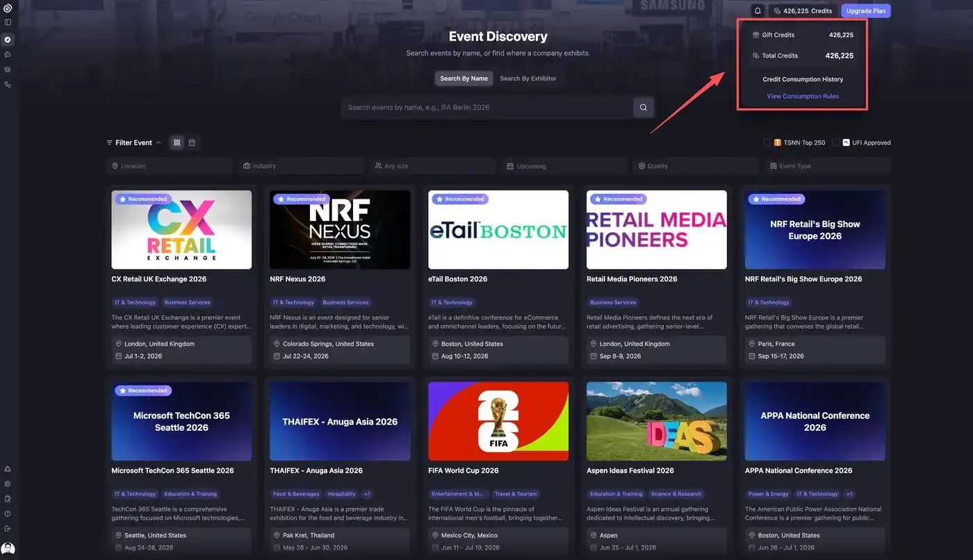Enable the UFI Approved checkbox

(835, 142)
